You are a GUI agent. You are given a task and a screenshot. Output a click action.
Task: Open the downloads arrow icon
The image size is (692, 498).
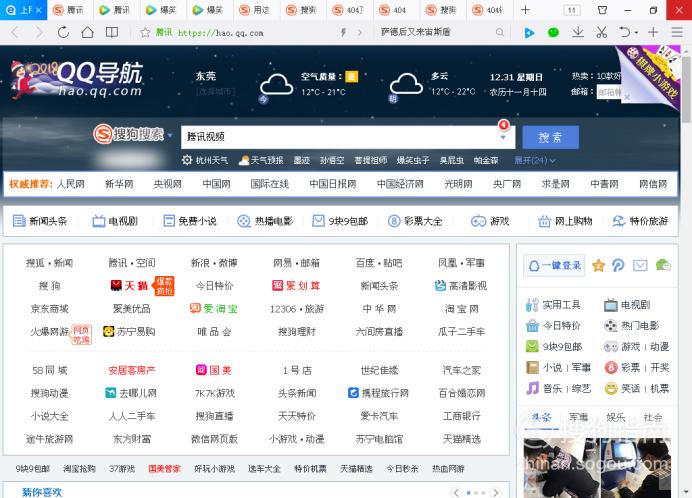click(x=577, y=32)
